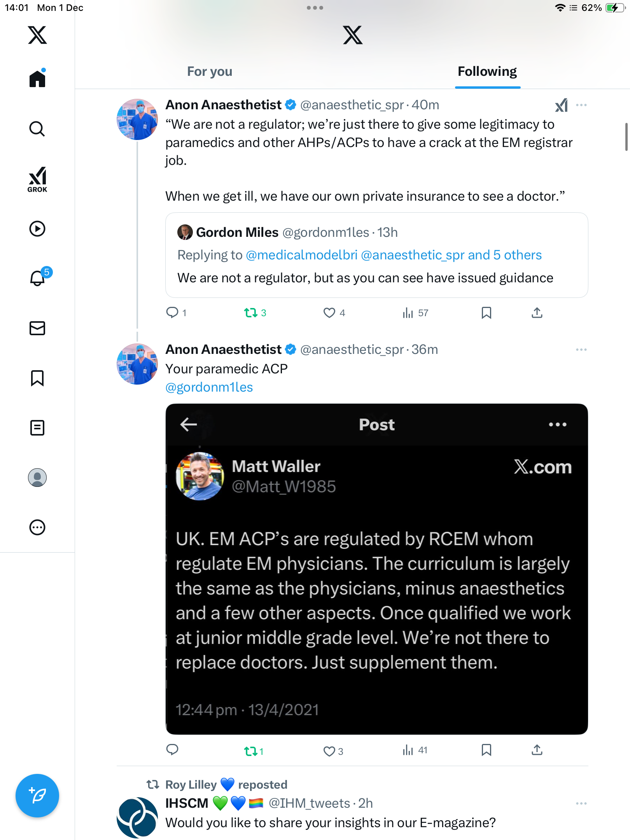Tap the compose new post button
Image resolution: width=630 pixels, height=840 pixels.
click(x=37, y=796)
